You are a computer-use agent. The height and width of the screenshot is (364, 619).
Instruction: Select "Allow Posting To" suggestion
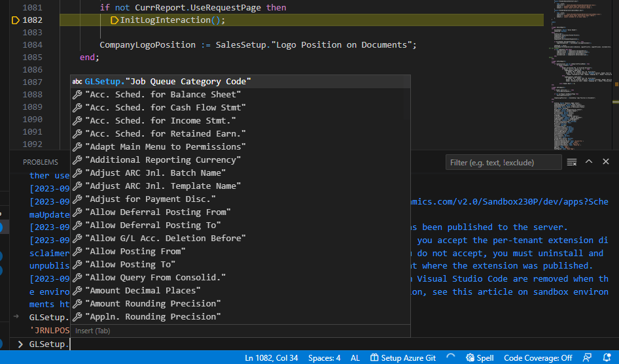tap(240, 264)
